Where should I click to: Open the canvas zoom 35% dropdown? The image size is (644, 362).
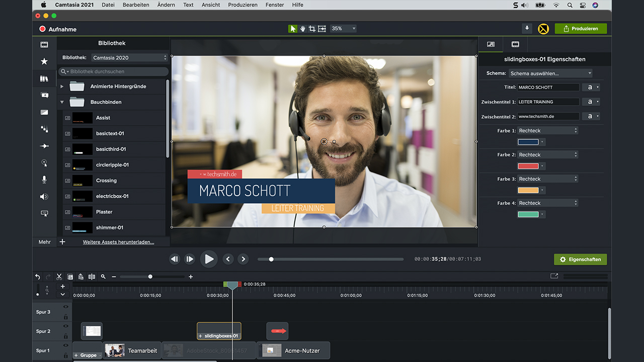coord(343,29)
